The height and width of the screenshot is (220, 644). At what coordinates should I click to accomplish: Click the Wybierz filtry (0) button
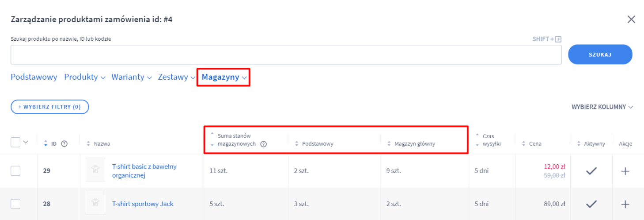50,107
